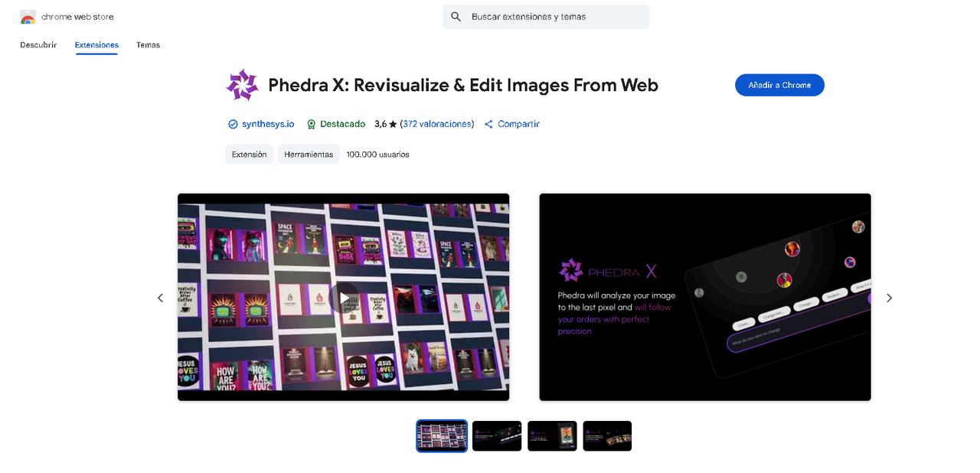This screenshot has height=473, width=980.
Task: Click the verified badge next to synthesys.io
Action: point(233,124)
